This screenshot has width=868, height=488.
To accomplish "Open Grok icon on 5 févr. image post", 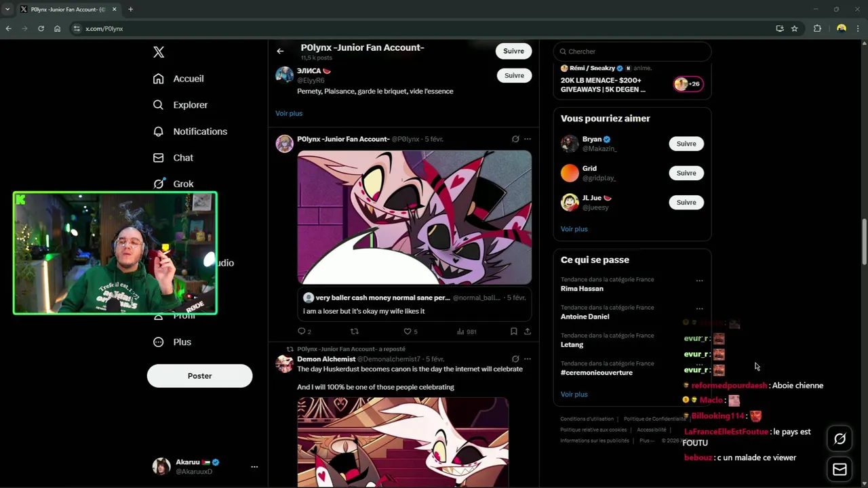I will pyautogui.click(x=515, y=139).
